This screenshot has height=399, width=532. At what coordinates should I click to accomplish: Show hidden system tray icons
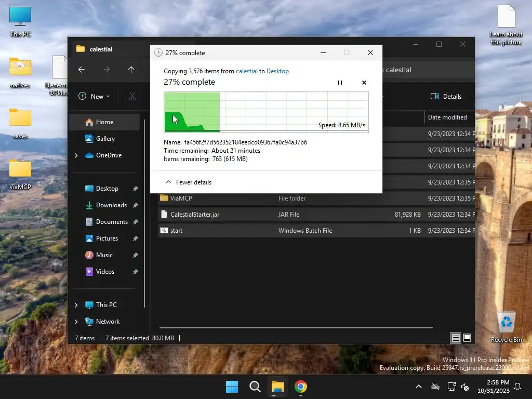[419, 387]
